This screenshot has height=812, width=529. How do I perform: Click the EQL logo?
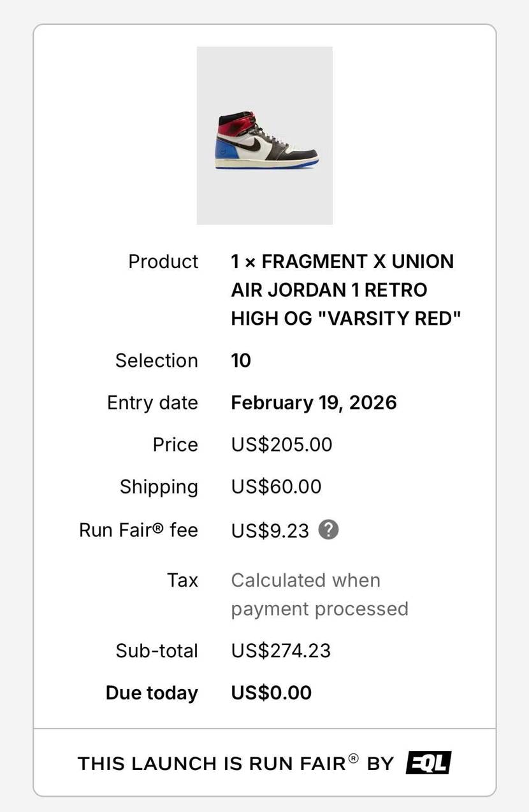click(x=428, y=762)
